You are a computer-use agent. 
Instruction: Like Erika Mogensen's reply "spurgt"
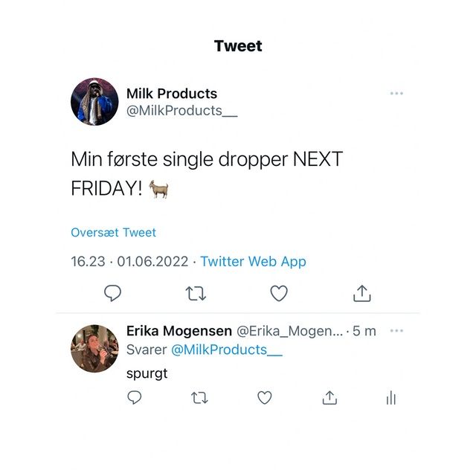coord(265,398)
